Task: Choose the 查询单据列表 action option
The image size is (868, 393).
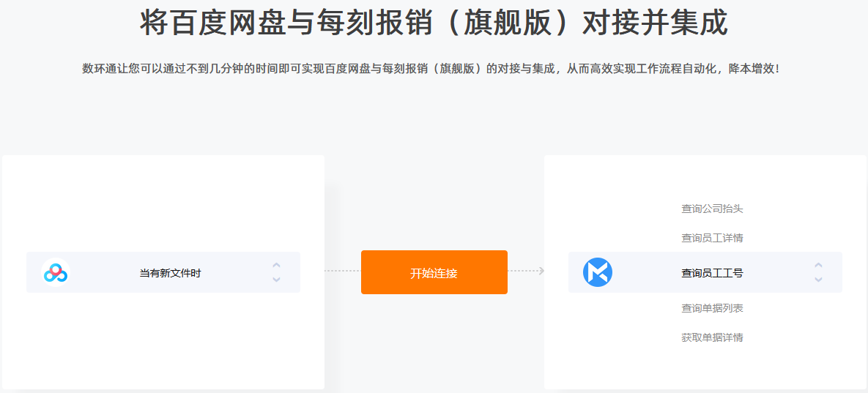Action: pyautogui.click(x=712, y=308)
